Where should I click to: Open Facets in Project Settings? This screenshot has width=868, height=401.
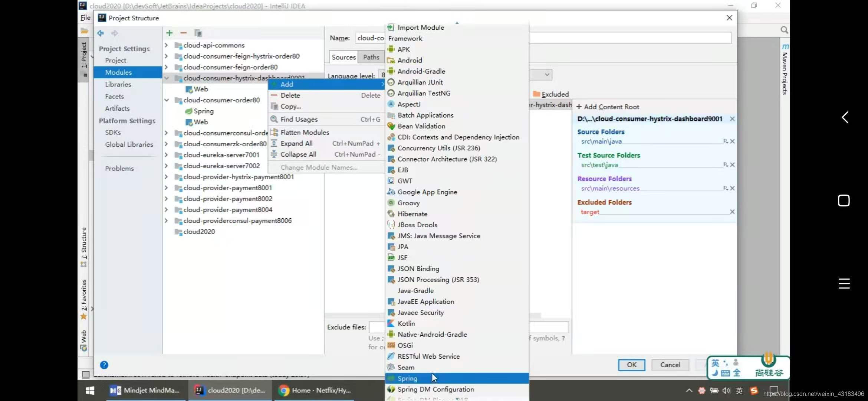coord(114,97)
